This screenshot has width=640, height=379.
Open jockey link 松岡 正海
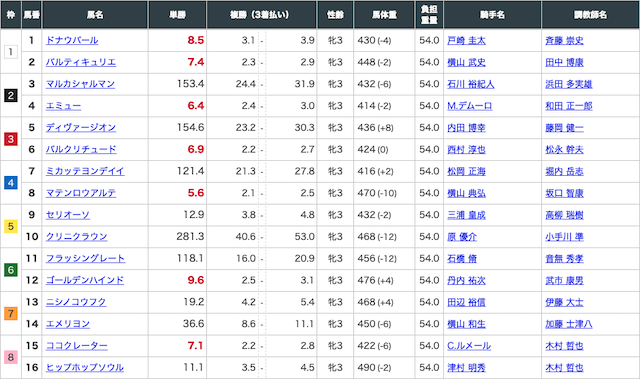[x=467, y=171]
